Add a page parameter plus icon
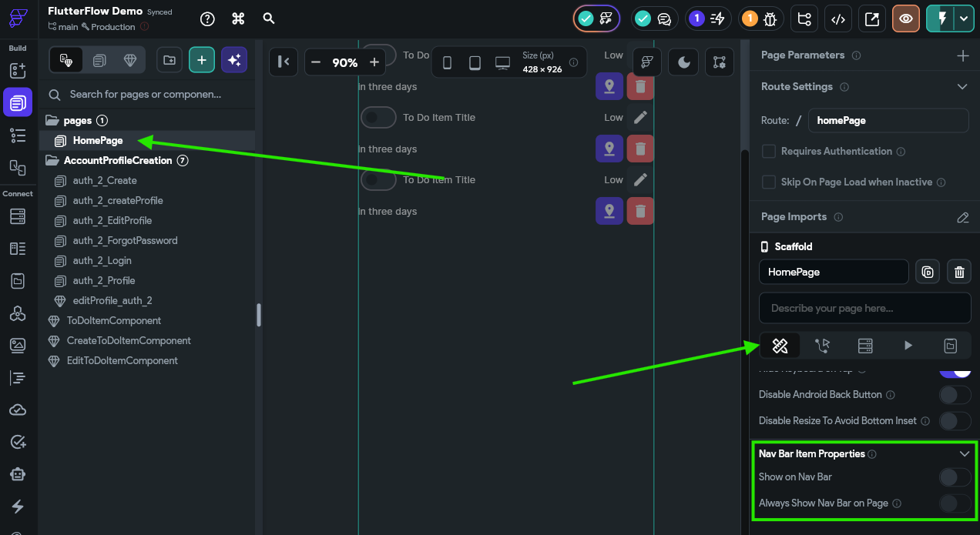 pyautogui.click(x=962, y=55)
